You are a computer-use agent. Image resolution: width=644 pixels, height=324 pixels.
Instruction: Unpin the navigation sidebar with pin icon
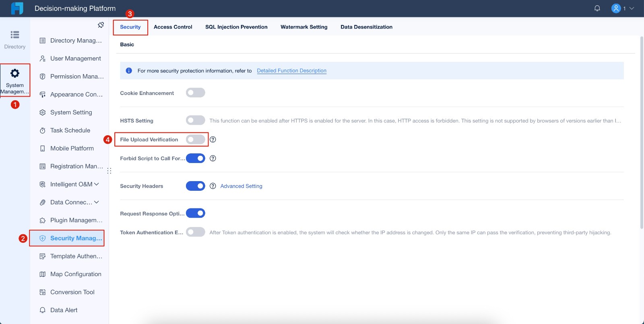(101, 25)
